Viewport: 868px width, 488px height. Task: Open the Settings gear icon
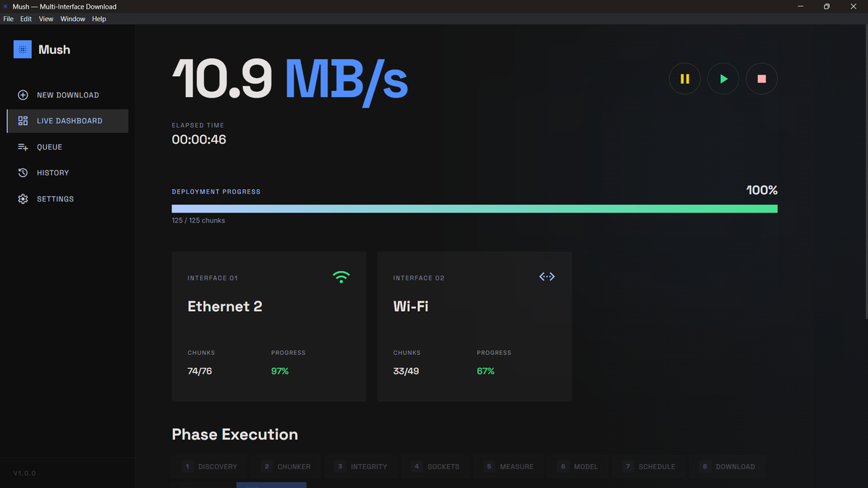pos(23,199)
